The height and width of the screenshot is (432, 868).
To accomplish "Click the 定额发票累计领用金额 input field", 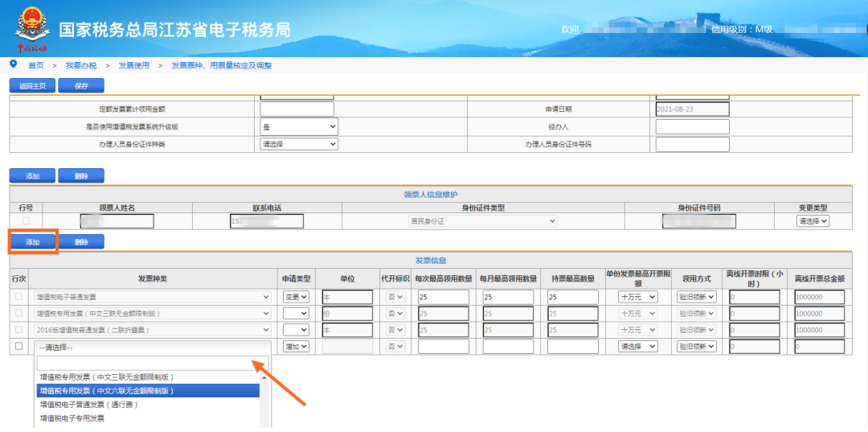I will click(297, 109).
